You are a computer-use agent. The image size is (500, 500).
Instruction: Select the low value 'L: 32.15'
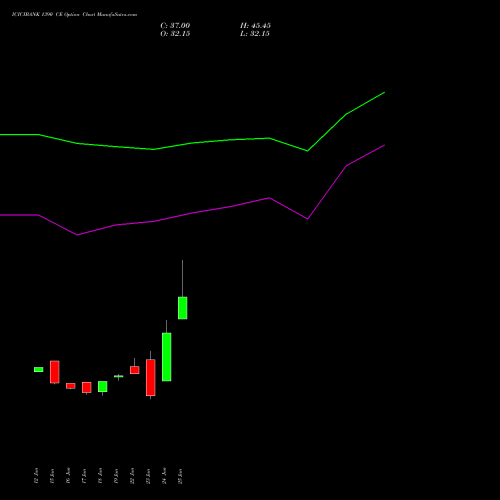pos(255,34)
